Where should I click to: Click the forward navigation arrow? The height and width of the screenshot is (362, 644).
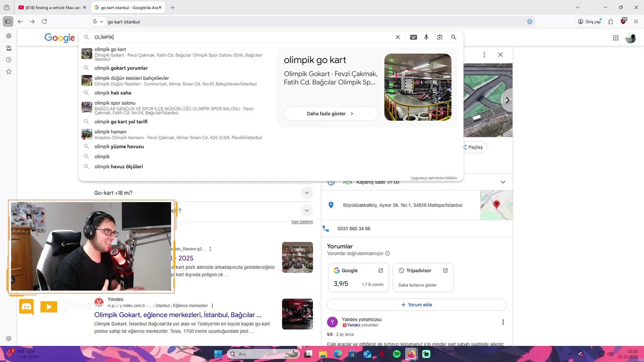32,22
